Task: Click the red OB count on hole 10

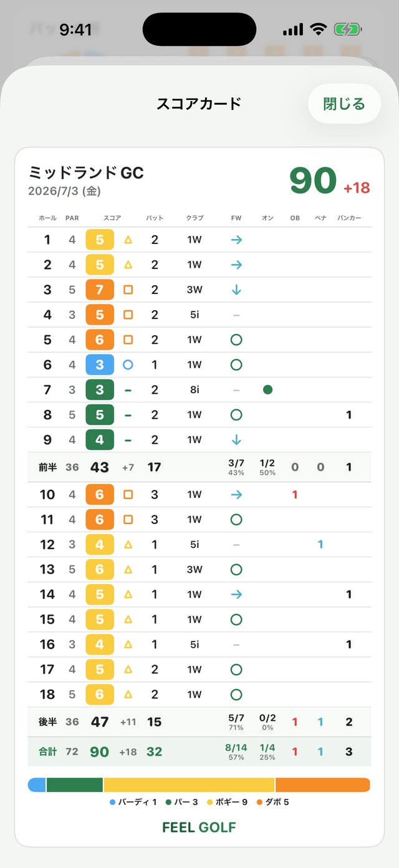Action: click(x=294, y=494)
